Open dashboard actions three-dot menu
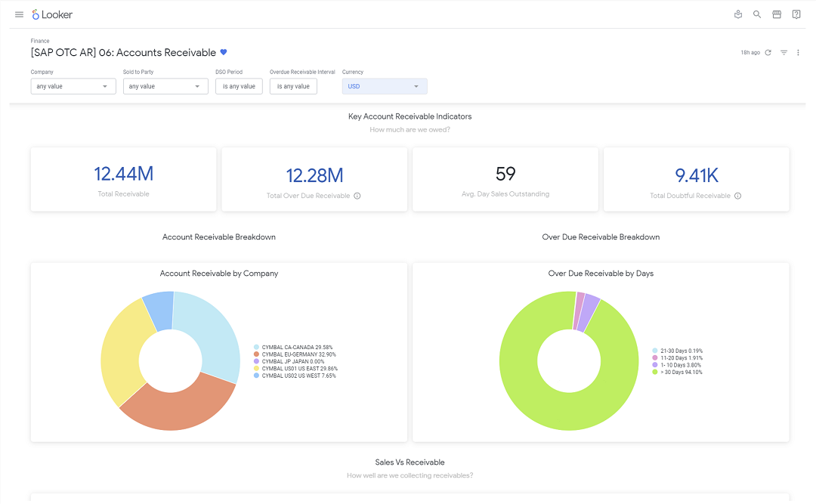The height and width of the screenshot is (504, 816). (x=798, y=53)
